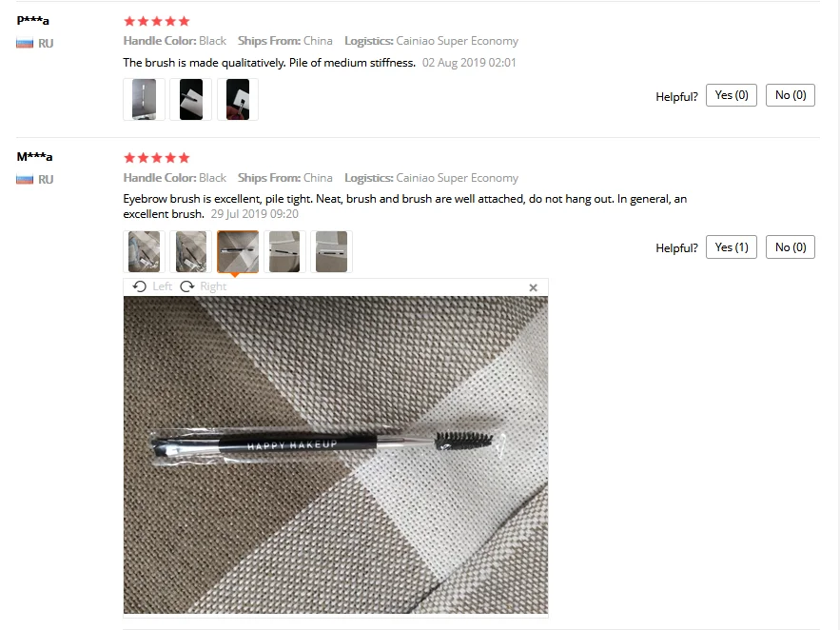
Task: Mark P***a's review not helpful with No (0)
Action: point(791,95)
